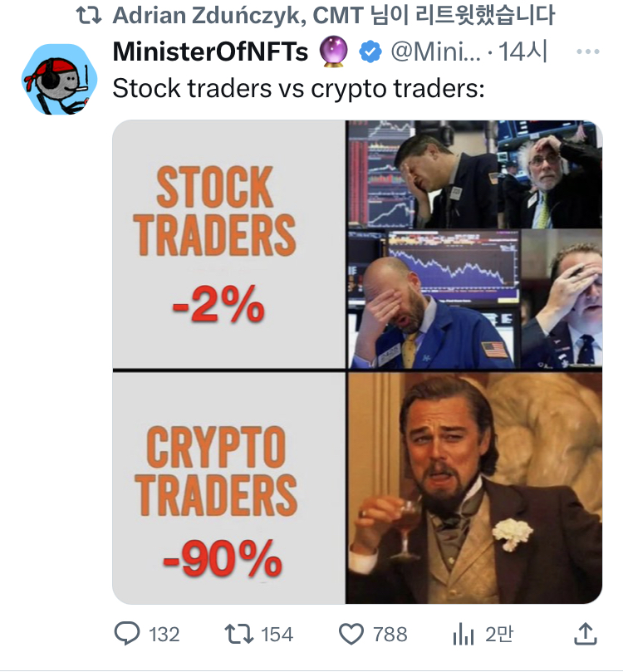Viewport: 623px width, 672px height.
Task: Open the view analytics bar chart icon
Action: pyautogui.click(x=463, y=635)
